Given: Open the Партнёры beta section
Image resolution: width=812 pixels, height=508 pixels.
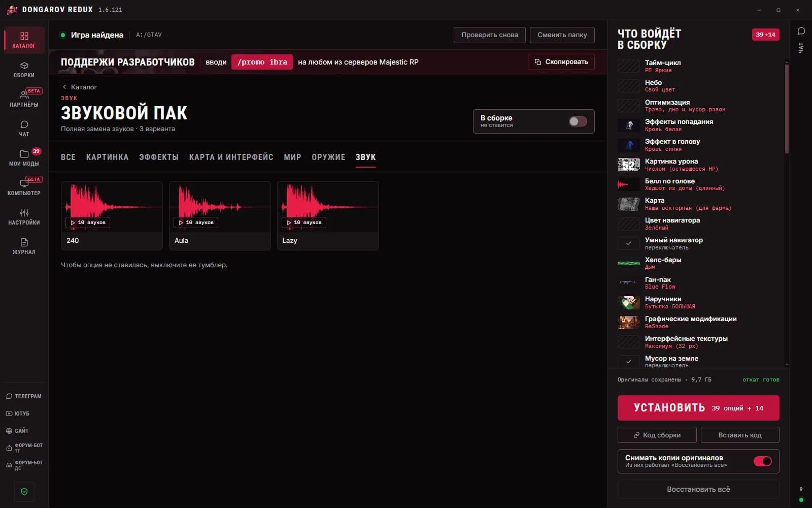Looking at the screenshot, I should [24, 99].
